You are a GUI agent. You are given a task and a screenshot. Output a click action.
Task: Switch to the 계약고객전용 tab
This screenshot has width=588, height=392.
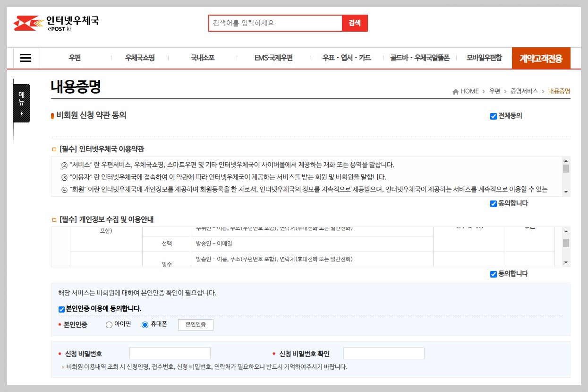click(541, 58)
